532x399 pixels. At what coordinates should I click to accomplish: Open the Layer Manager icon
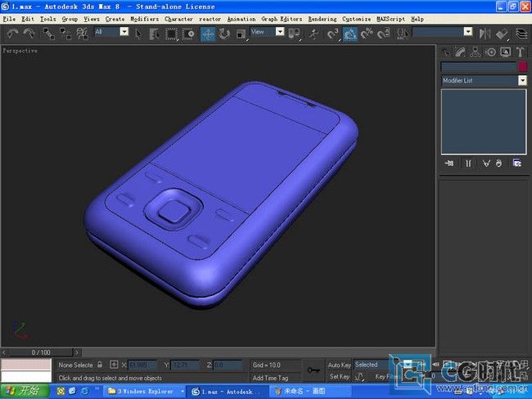point(521,34)
